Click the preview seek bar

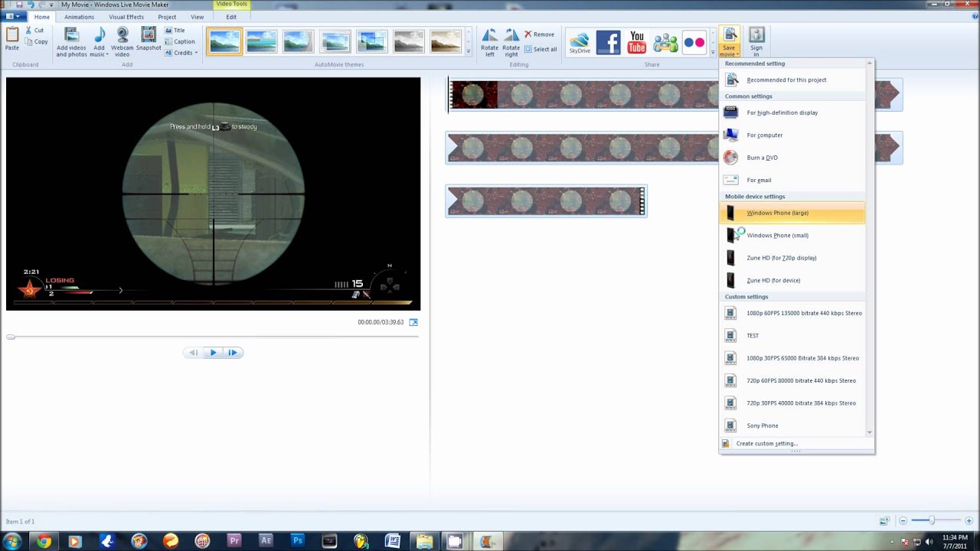click(x=213, y=337)
